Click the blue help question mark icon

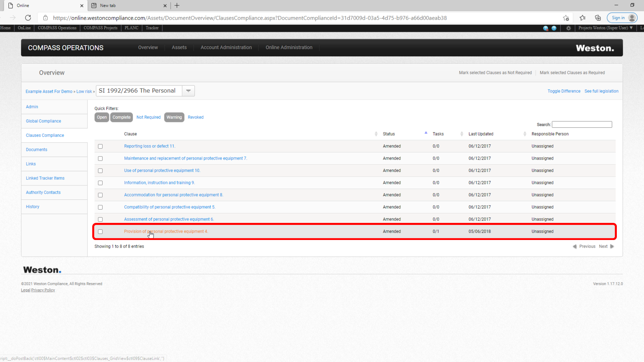point(554,28)
